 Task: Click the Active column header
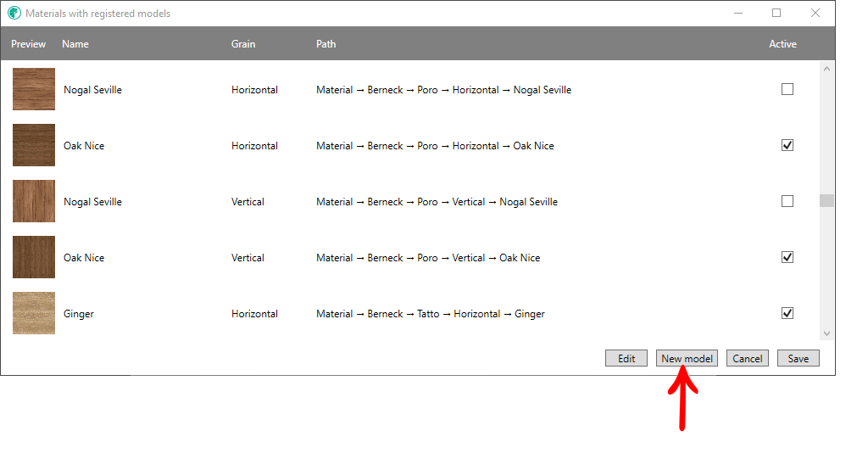[782, 44]
